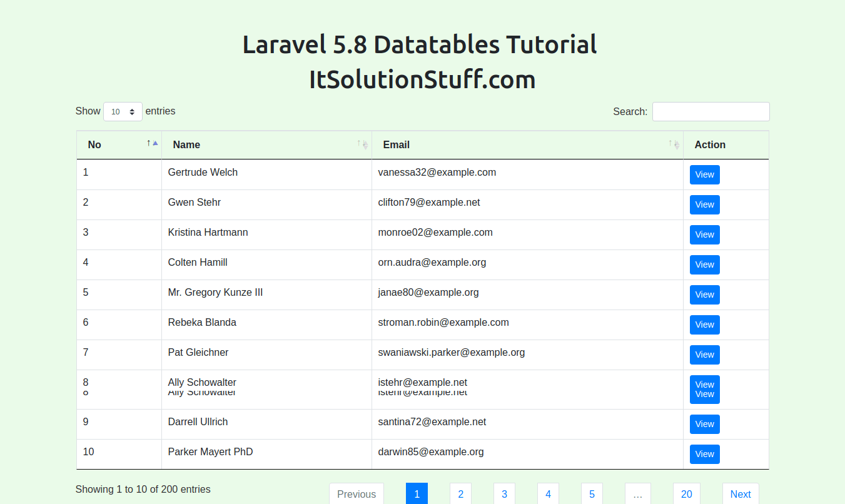Click the Email column header label
Image resolution: width=845 pixels, height=504 pixels.
tap(397, 144)
